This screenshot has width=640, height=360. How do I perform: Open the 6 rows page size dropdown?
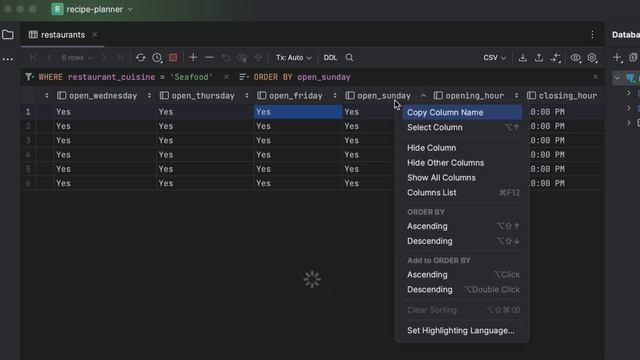pos(77,58)
